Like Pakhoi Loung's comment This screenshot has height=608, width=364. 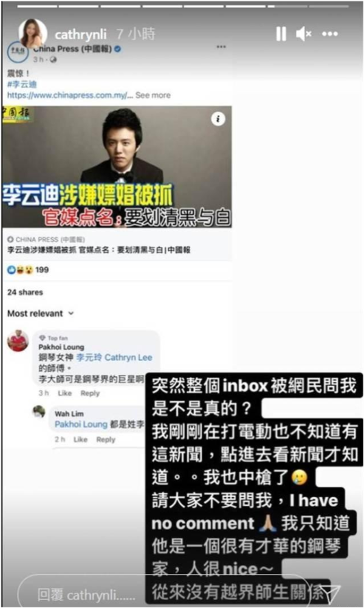(x=65, y=393)
